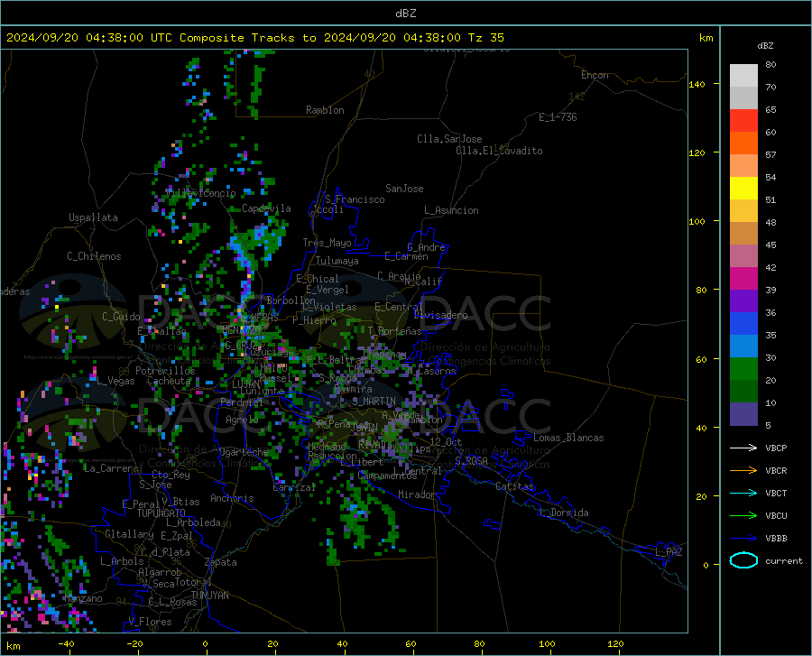Click the Encon label
Viewport: 812px width, 656px height.
(x=595, y=75)
